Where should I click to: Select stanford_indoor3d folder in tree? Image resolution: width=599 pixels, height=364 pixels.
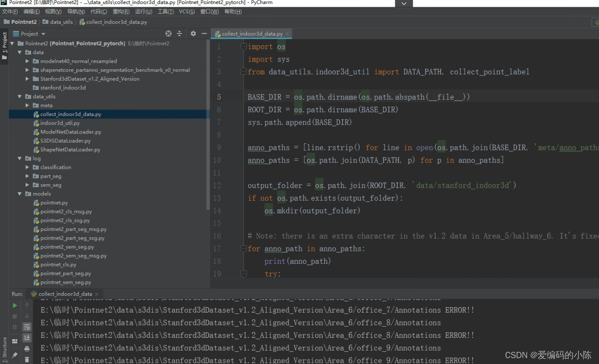pos(63,88)
